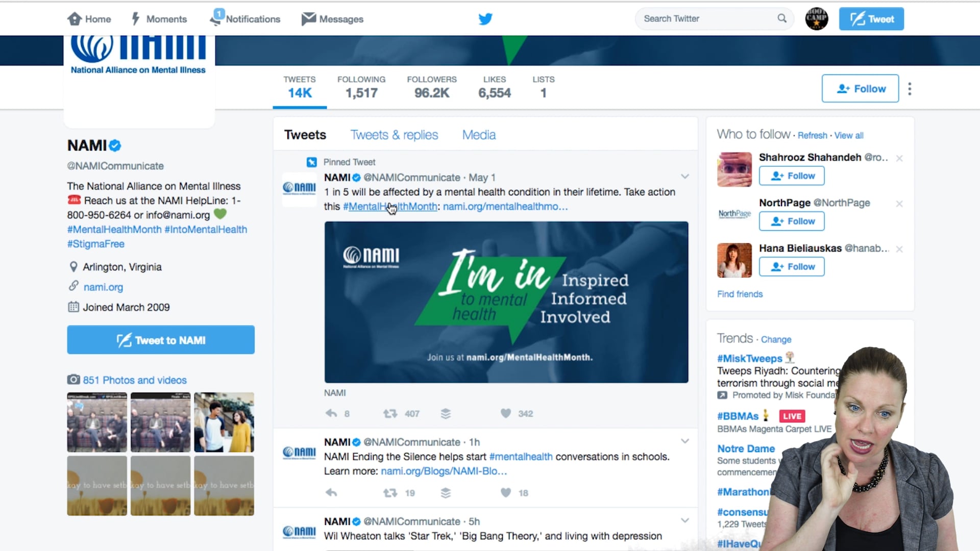
Task: Retweet the pinned tweet with 407 retweets
Action: pos(390,413)
